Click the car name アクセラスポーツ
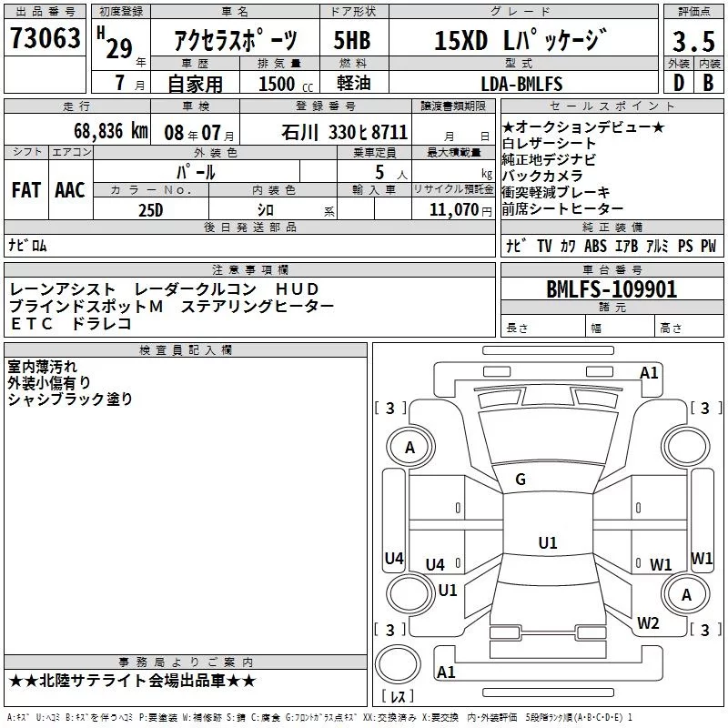728x728 pixels. [x=236, y=39]
